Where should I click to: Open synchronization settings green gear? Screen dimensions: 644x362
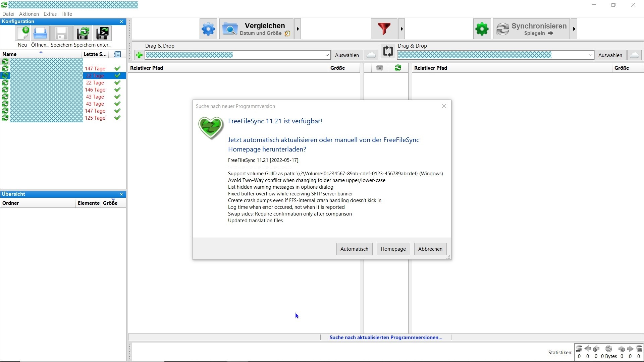pyautogui.click(x=482, y=29)
